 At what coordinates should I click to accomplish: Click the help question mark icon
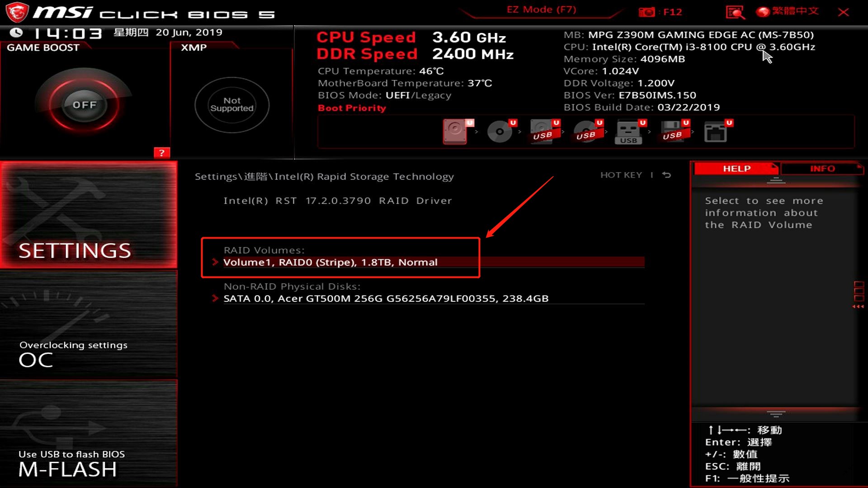(161, 153)
